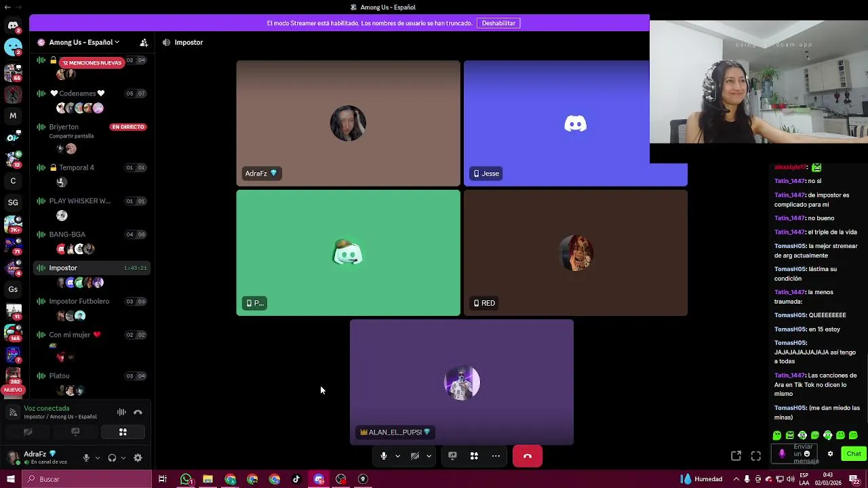Image resolution: width=868 pixels, height=488 pixels.
Task: Open TikTok from the taskbar
Action: (296, 479)
